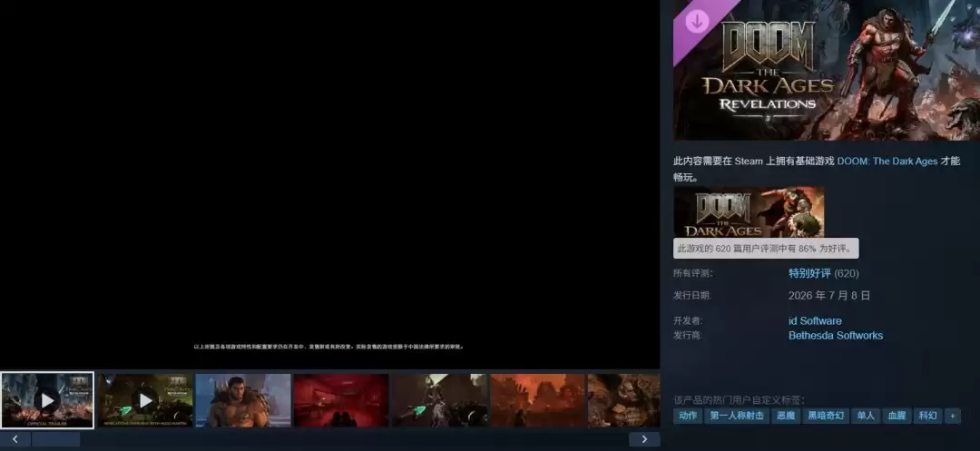Viewport: 980px width, 451px height.
Task: Click the 黑暗奇幻 tag
Action: pos(826,416)
